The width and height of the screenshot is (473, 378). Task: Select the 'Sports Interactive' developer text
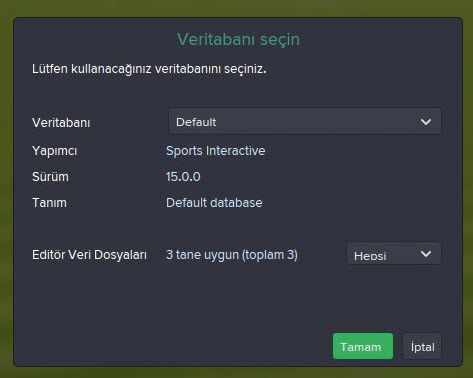point(215,151)
